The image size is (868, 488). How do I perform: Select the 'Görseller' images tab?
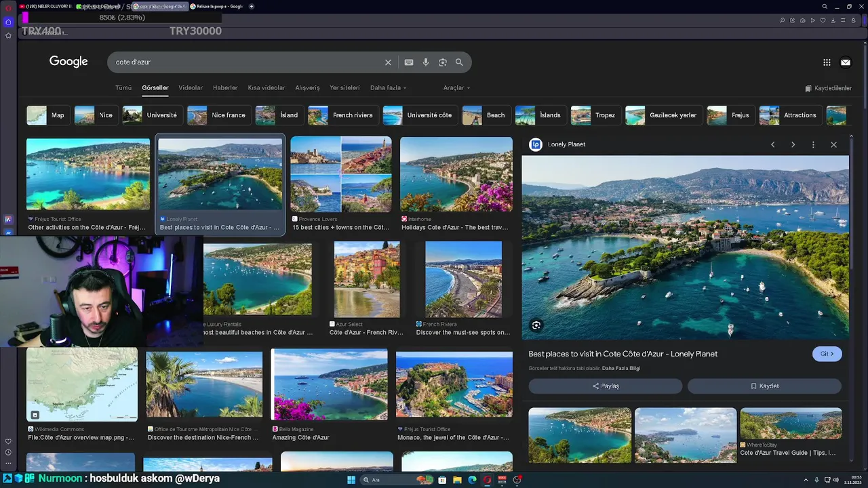pyautogui.click(x=155, y=87)
